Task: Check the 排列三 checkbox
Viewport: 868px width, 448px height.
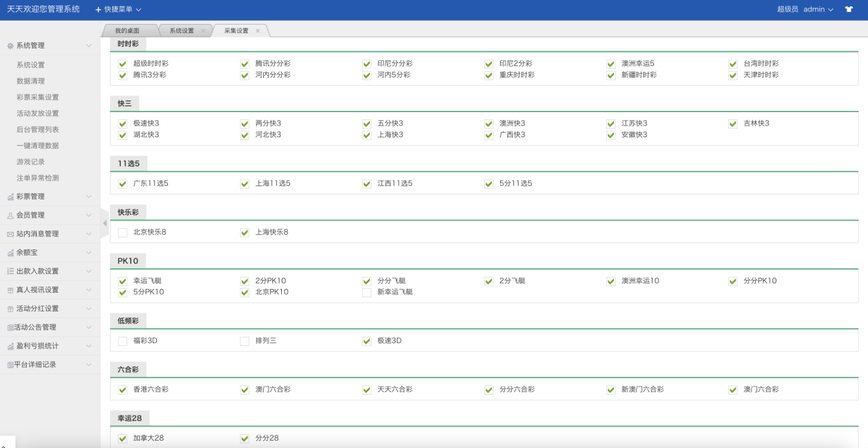Action: [244, 341]
